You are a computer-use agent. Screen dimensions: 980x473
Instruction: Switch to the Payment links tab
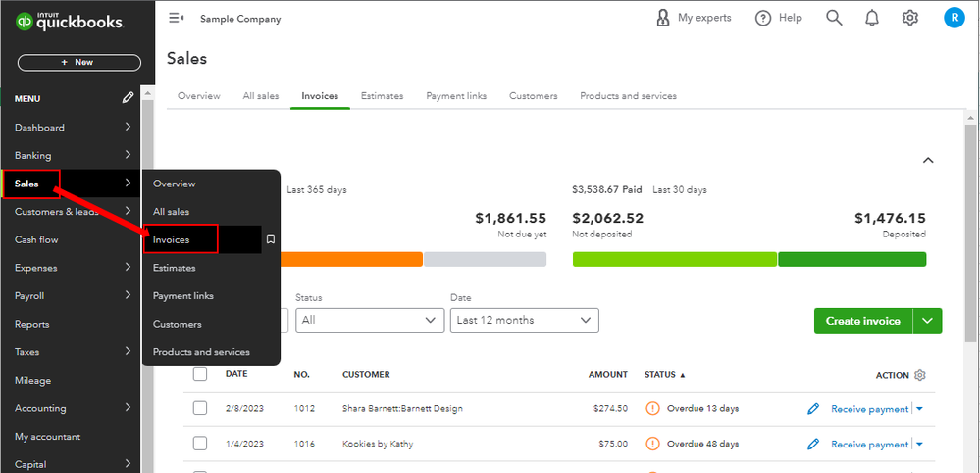456,96
